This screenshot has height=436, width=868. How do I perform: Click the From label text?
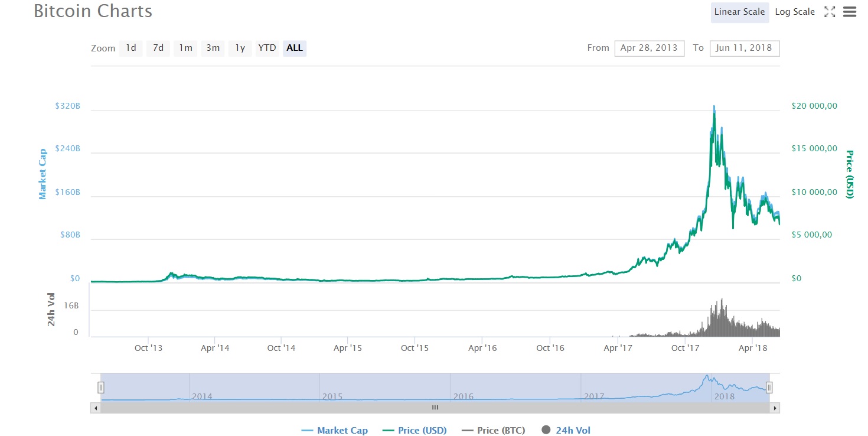[x=598, y=48]
